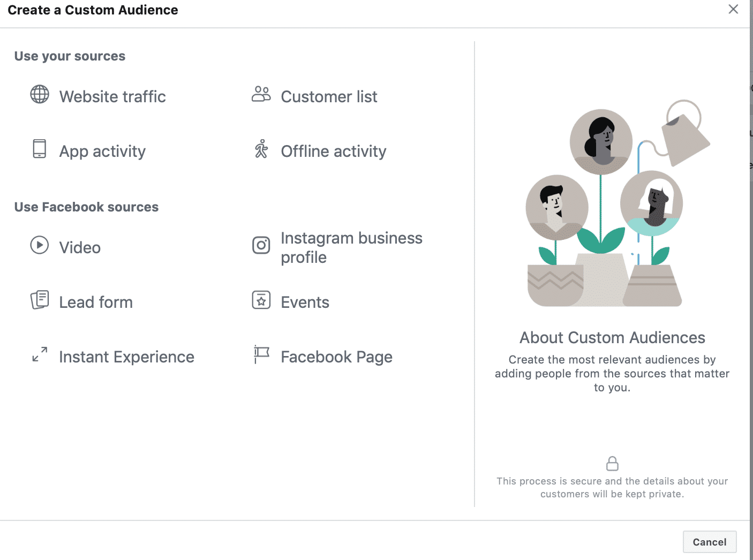753x560 pixels.
Task: Select Instagram business profile text
Action: pos(351,247)
